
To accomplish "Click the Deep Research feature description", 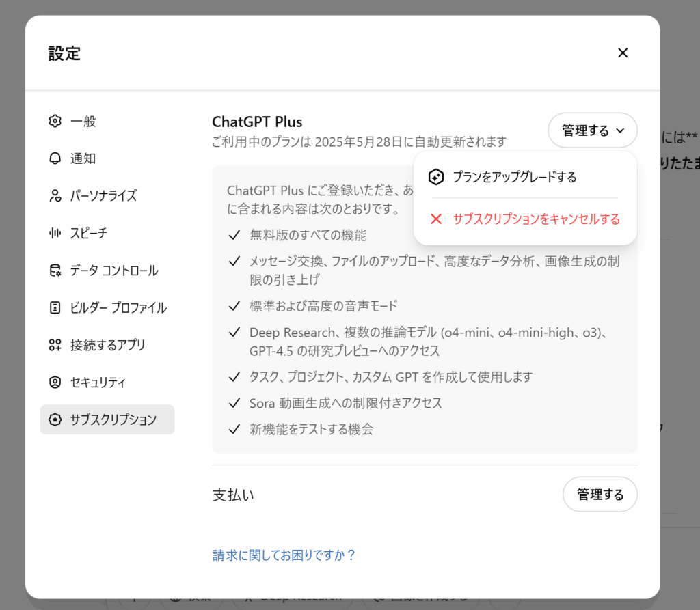I will (428, 342).
